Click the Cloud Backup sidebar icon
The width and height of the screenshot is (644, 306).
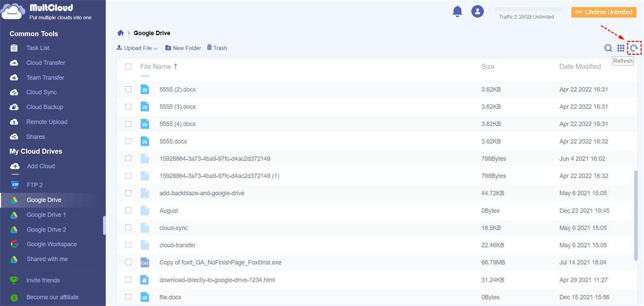coord(14,107)
